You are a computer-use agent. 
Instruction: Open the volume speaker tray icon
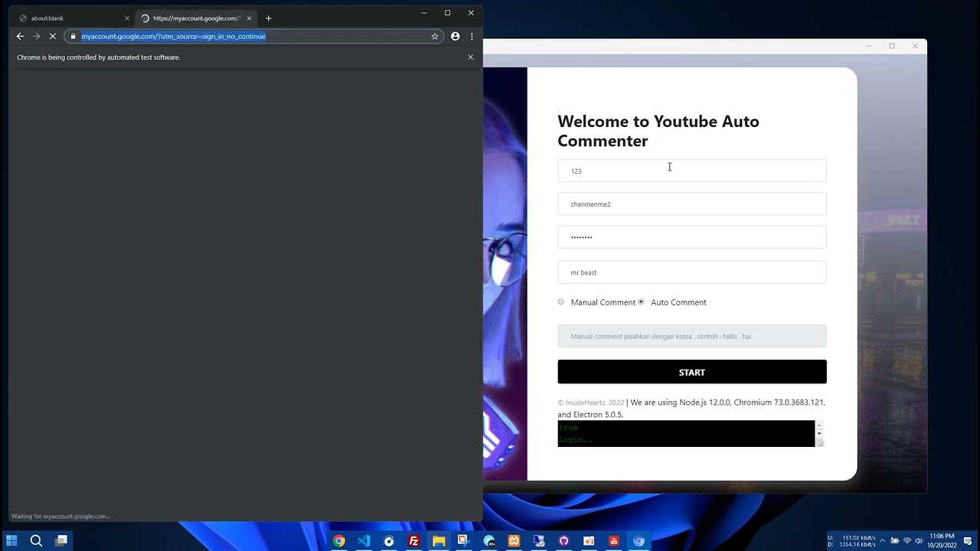919,541
